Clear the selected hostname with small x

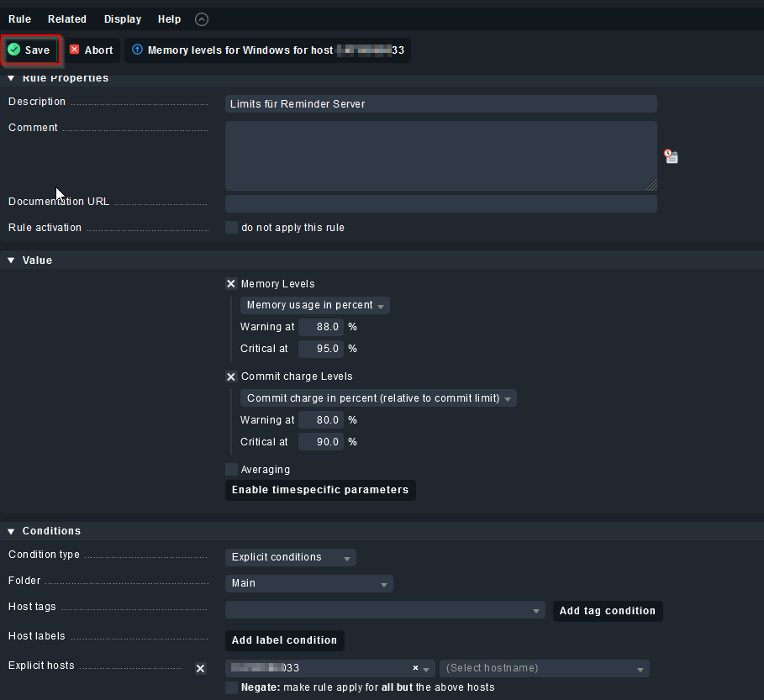(x=415, y=668)
